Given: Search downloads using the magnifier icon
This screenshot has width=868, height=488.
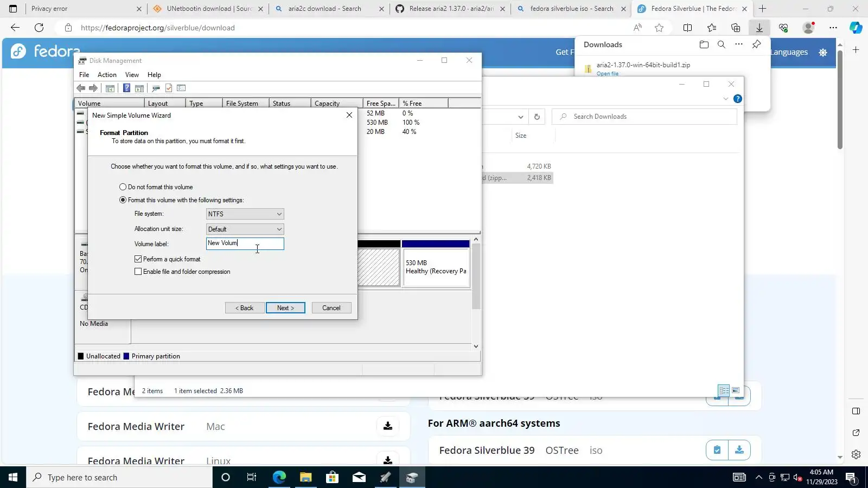Looking at the screenshot, I should [722, 44].
